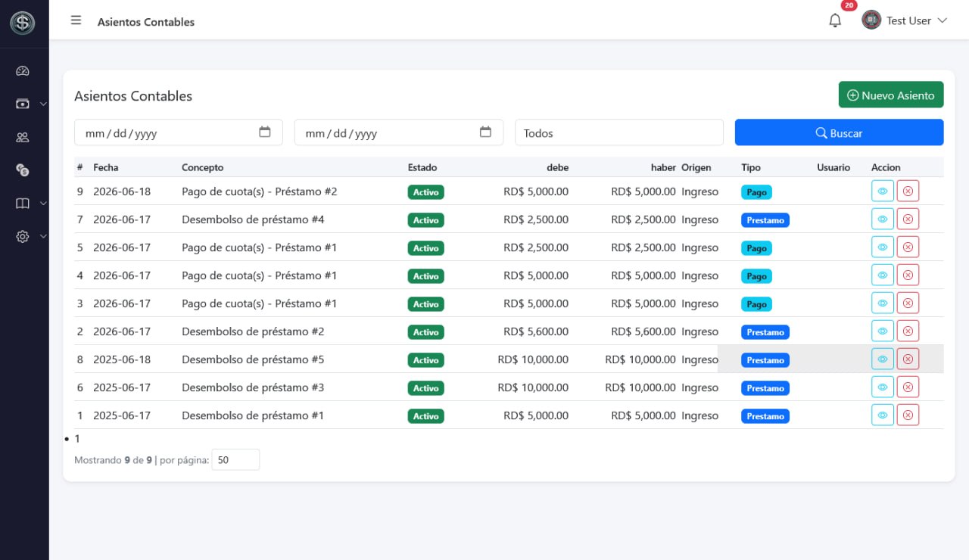
Task: Cancel entry 9 with red X
Action: 908,191
